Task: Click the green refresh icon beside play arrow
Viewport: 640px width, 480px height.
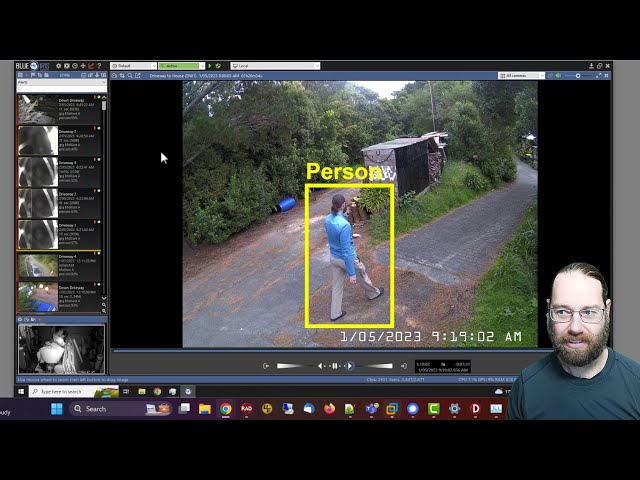Action: point(218,66)
